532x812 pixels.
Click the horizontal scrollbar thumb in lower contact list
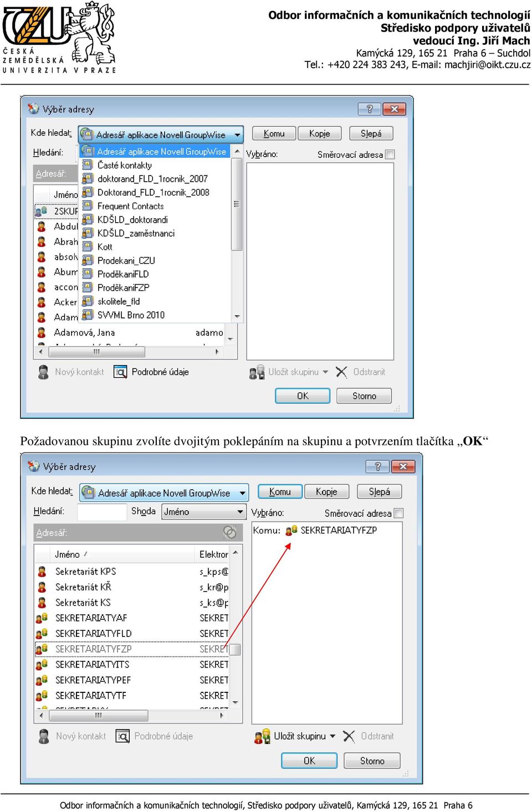click(99, 716)
